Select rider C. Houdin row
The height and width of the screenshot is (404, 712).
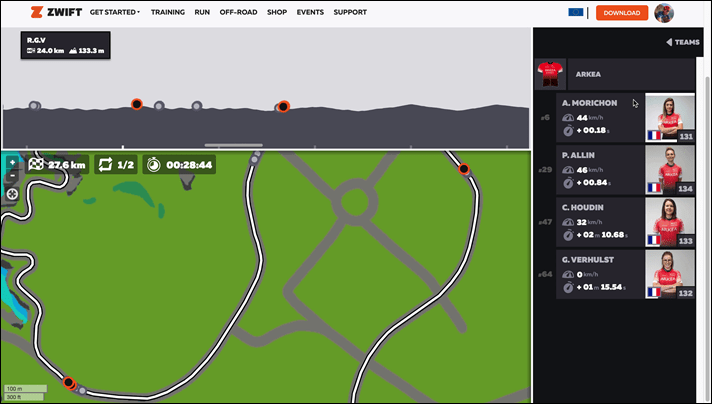click(x=625, y=222)
